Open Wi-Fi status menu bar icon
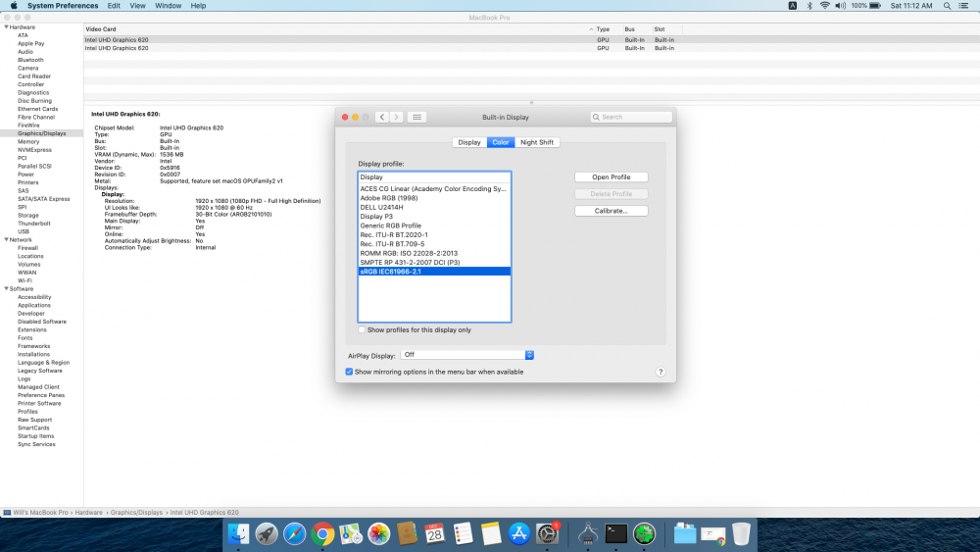 tap(824, 6)
